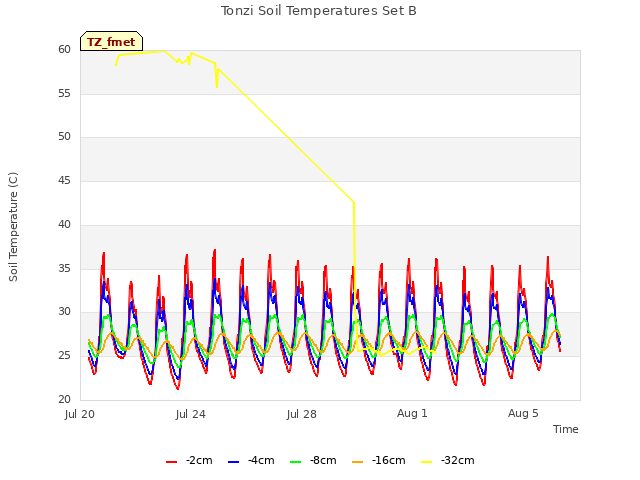This screenshot has width=640, height=480.
Task: Click the 30 y-axis tick label
Action: (x=64, y=312)
